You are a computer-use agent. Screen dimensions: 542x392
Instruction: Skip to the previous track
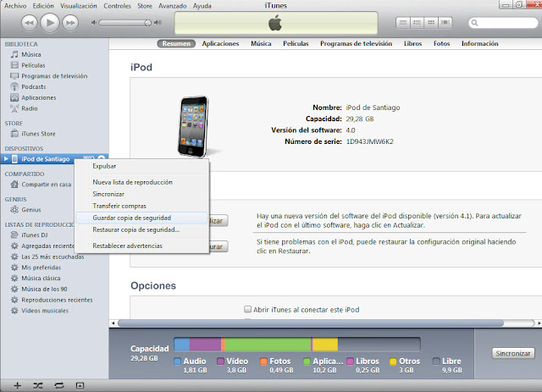pyautogui.click(x=29, y=20)
